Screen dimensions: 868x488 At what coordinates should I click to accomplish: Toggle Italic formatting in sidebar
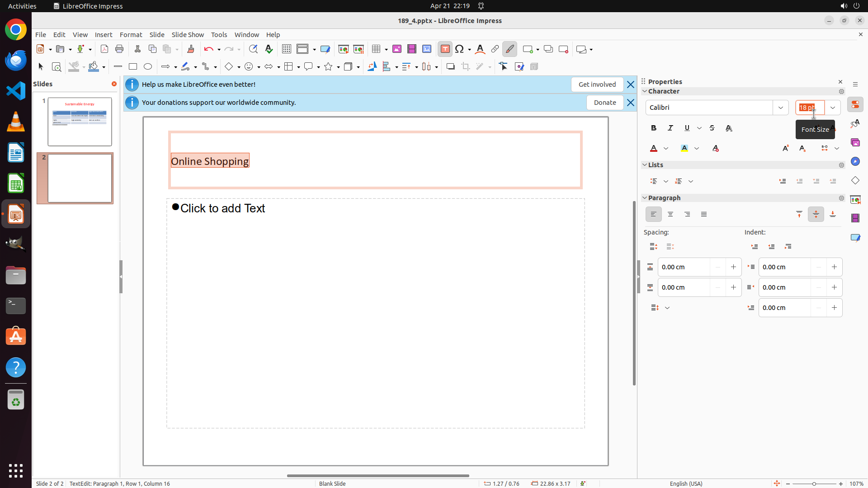(x=670, y=128)
